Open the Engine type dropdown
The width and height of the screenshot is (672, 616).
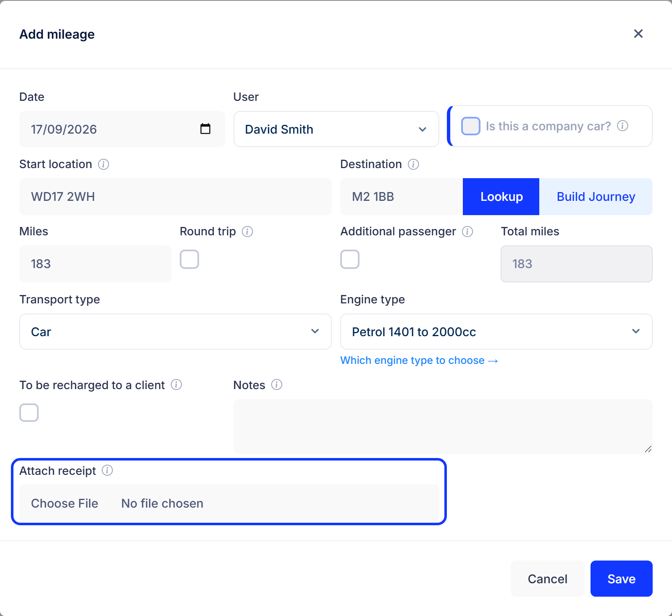[x=496, y=332]
